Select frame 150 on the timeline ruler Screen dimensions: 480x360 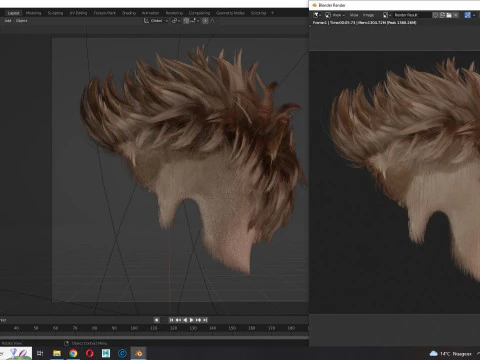pyautogui.click(x=232, y=328)
